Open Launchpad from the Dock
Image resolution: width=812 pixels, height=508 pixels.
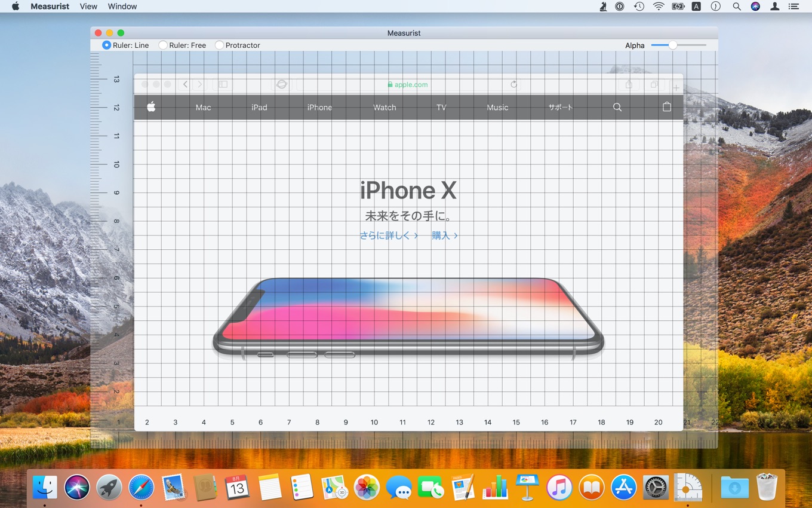pos(109,488)
